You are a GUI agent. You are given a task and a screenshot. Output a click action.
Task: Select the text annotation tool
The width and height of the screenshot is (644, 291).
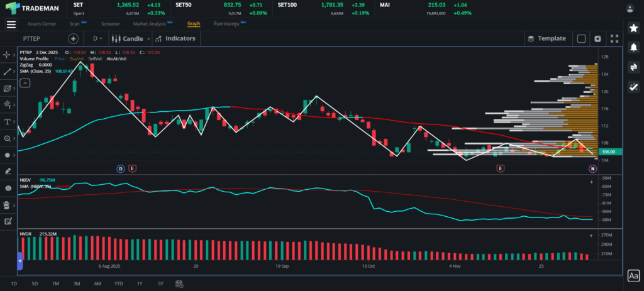coord(8,121)
